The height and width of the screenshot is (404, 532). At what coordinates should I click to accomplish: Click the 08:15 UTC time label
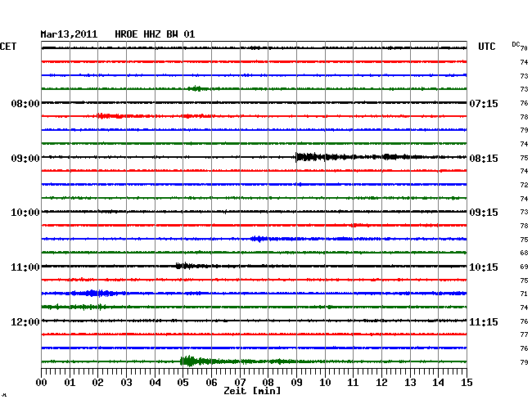(484, 159)
